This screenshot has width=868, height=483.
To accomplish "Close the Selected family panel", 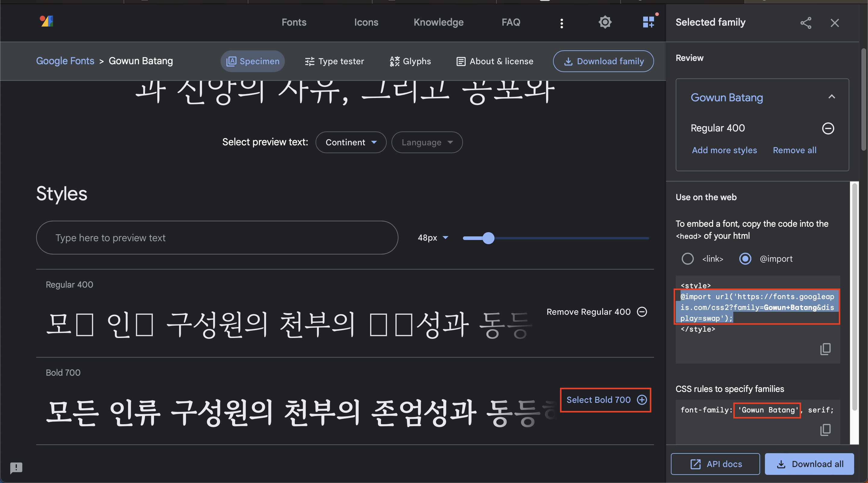I will point(835,23).
